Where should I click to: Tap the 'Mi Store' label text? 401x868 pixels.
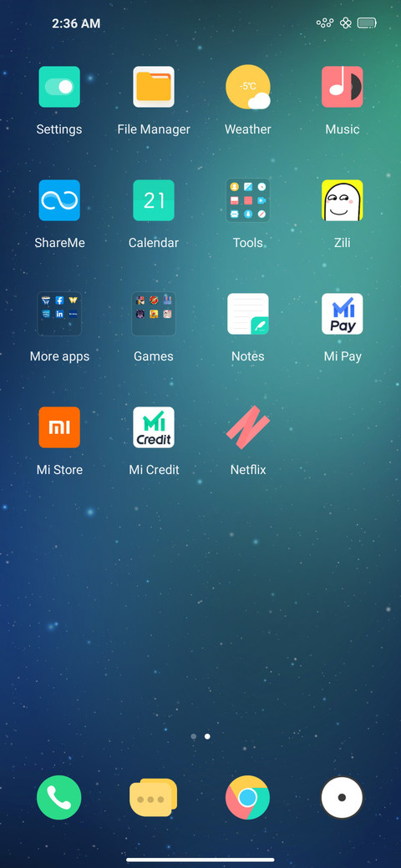click(59, 470)
